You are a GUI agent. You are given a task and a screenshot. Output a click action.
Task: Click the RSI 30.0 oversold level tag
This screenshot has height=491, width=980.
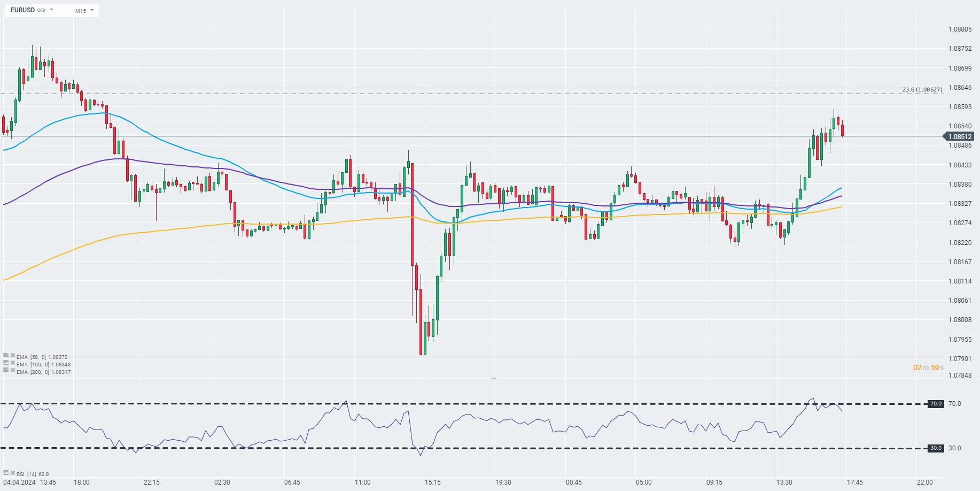point(936,448)
